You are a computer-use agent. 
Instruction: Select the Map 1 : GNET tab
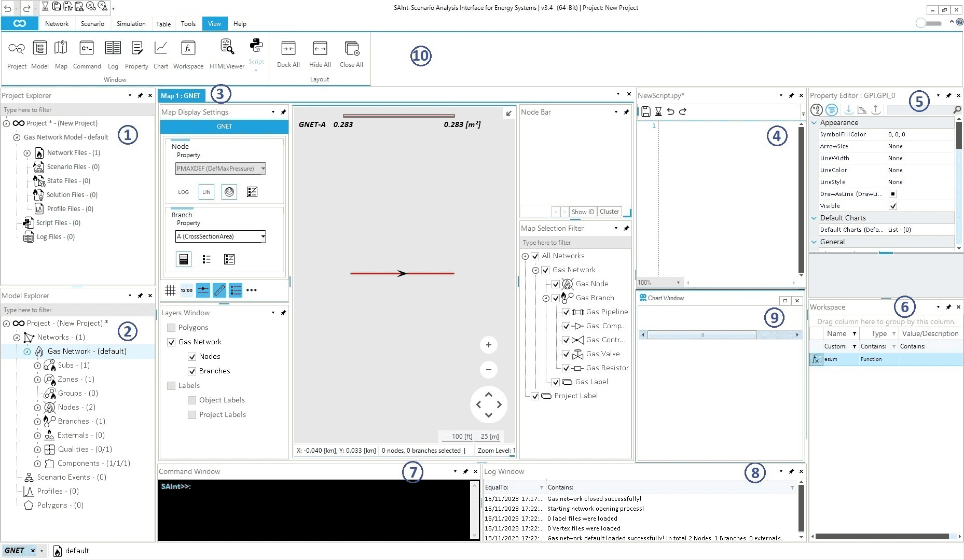point(181,95)
